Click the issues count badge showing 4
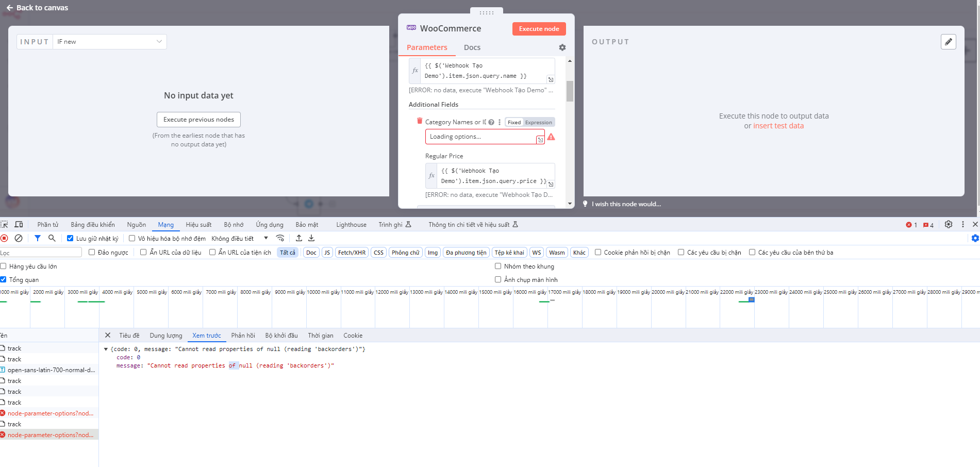This screenshot has width=980, height=467. tap(928, 225)
